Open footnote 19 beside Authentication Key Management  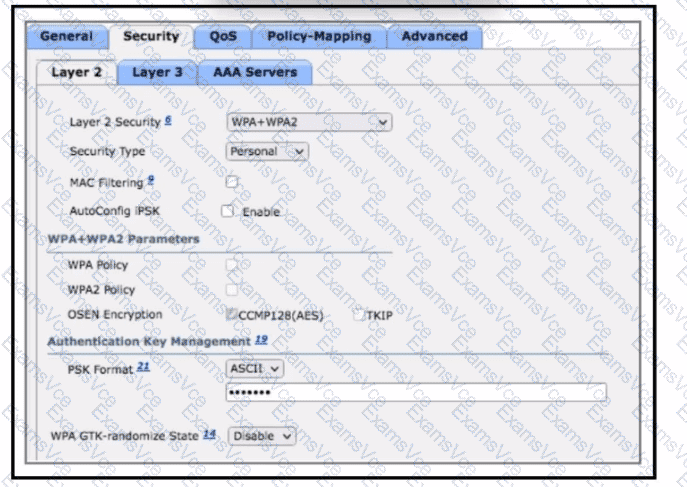[x=260, y=340]
